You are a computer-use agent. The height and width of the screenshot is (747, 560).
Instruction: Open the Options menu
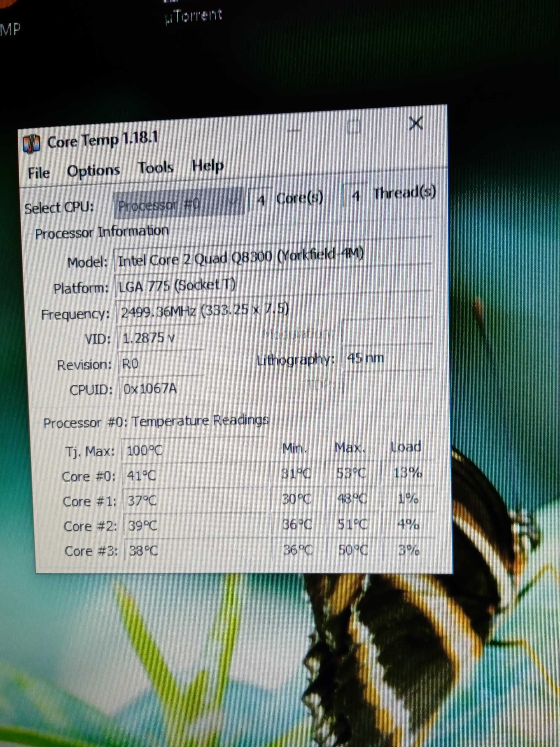(x=93, y=171)
